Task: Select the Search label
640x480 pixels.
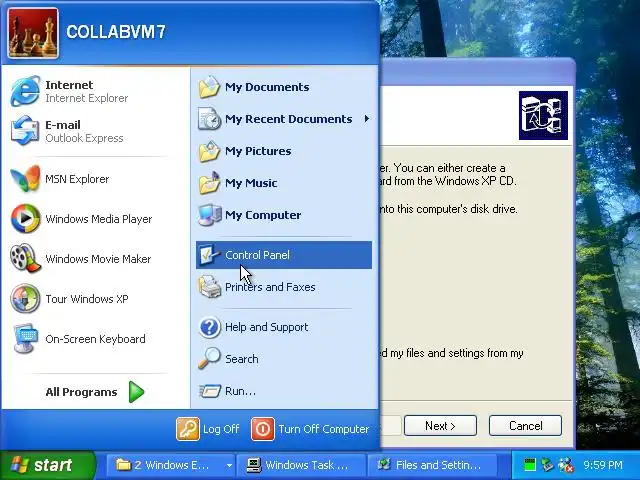Action: pyautogui.click(x=242, y=359)
